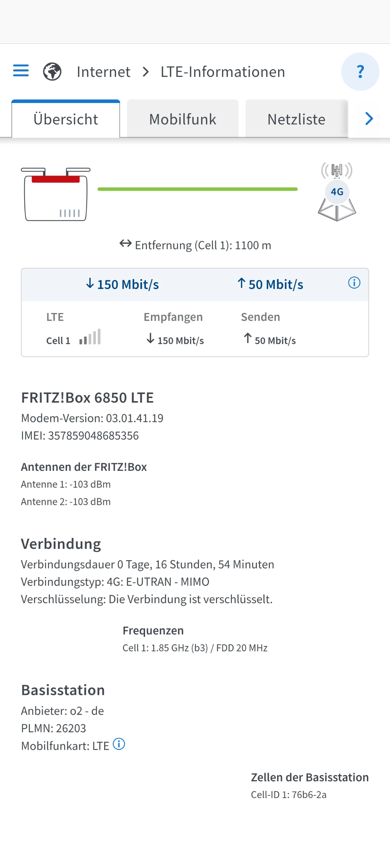Click breadcrumb chevron after Internet
Screen dimensions: 390x868
click(x=146, y=72)
